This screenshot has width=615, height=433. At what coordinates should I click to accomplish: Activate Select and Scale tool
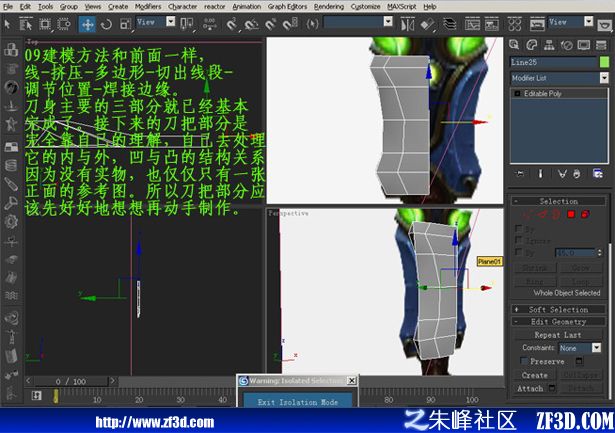pyautogui.click(x=125, y=24)
